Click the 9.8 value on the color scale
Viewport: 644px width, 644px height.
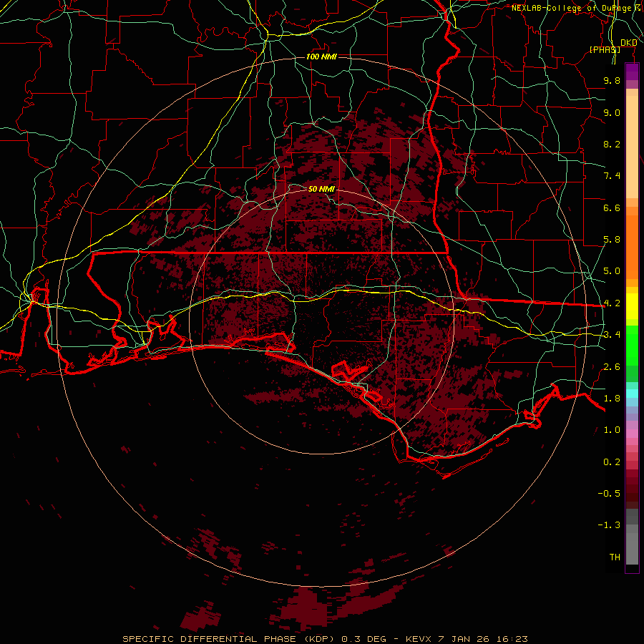(x=612, y=80)
